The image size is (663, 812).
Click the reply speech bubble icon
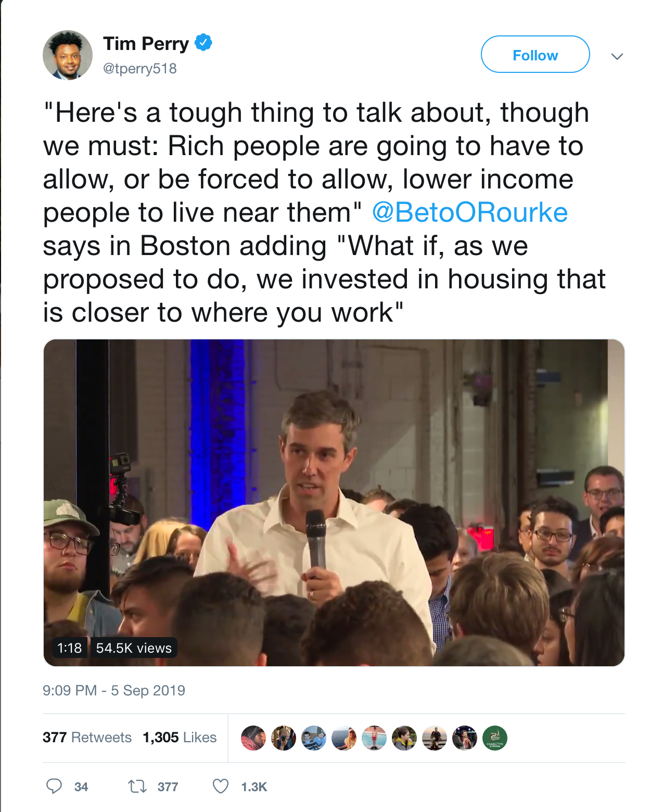(x=54, y=786)
